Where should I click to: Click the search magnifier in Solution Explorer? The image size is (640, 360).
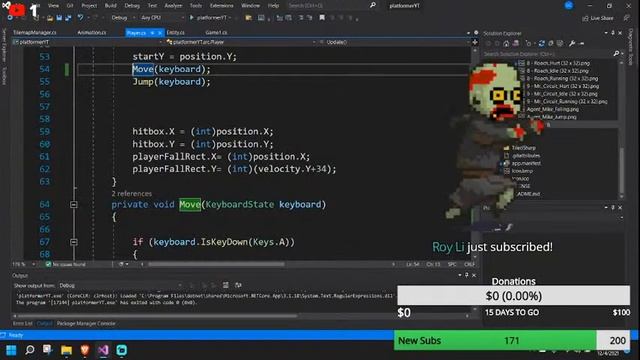click(x=616, y=53)
